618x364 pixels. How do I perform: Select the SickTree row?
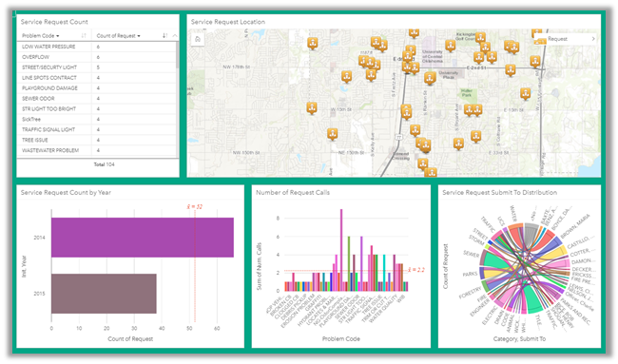coord(97,120)
